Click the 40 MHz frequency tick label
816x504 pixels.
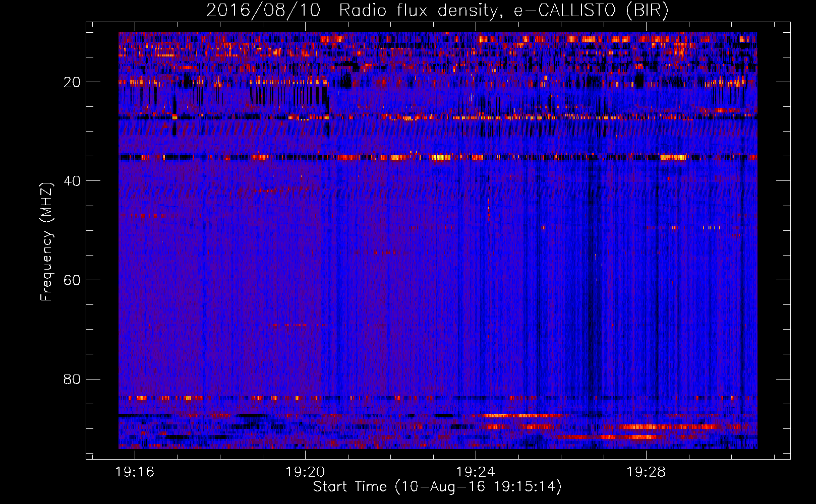(x=73, y=181)
